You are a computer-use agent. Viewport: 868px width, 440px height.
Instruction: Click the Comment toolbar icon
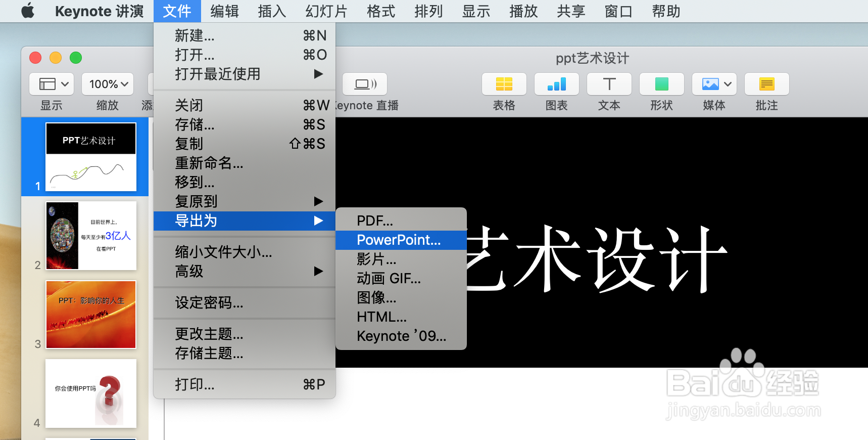pyautogui.click(x=767, y=84)
